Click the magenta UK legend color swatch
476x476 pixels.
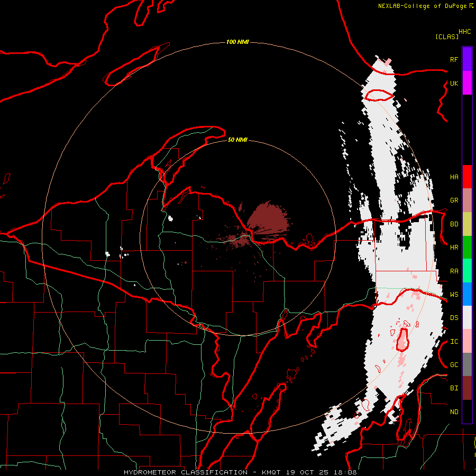tap(467, 83)
